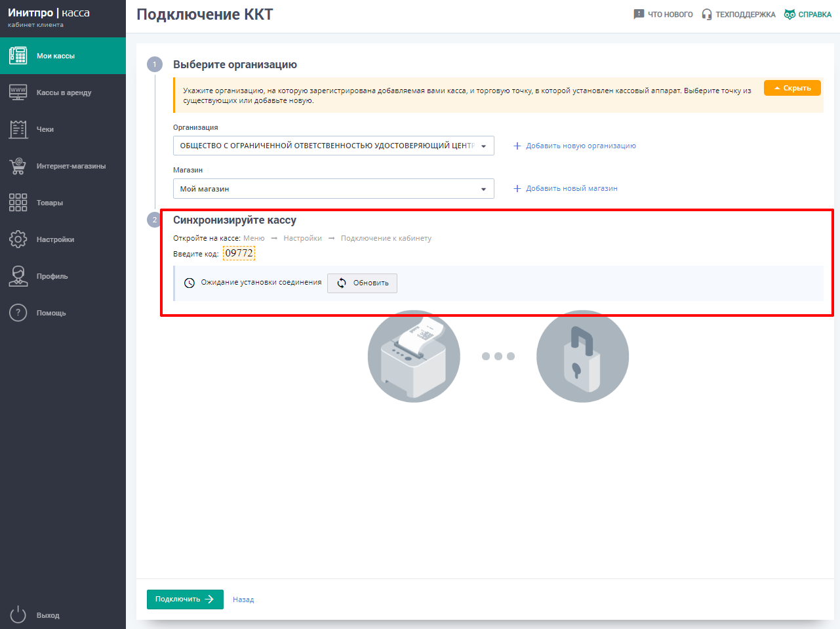Click the padlock illustration

(x=582, y=356)
